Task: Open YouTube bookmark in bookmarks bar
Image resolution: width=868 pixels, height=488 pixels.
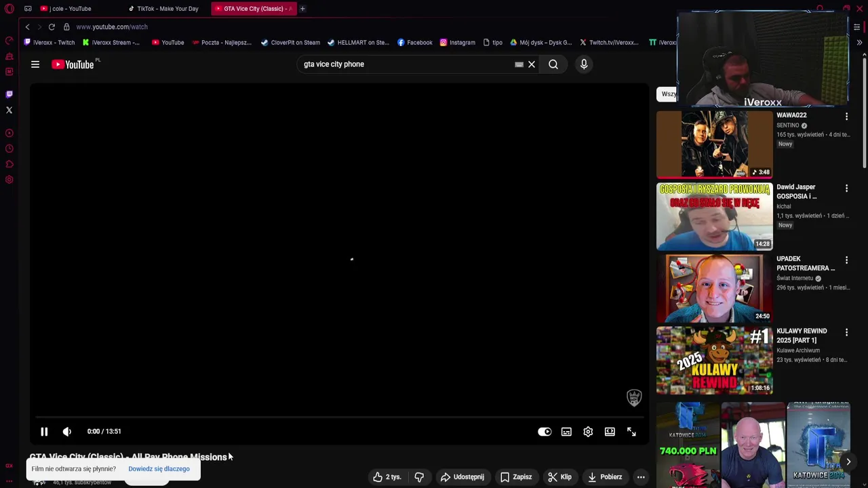Action: click(168, 43)
